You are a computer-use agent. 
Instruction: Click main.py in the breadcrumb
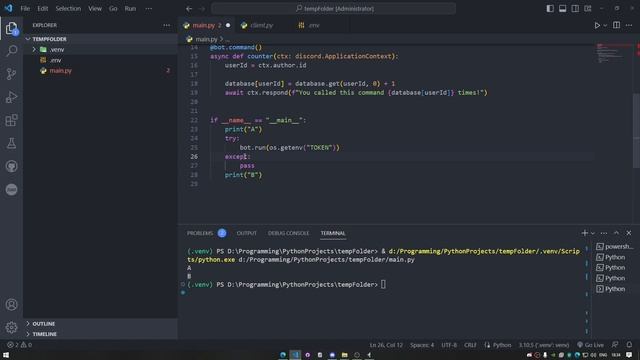207,40
